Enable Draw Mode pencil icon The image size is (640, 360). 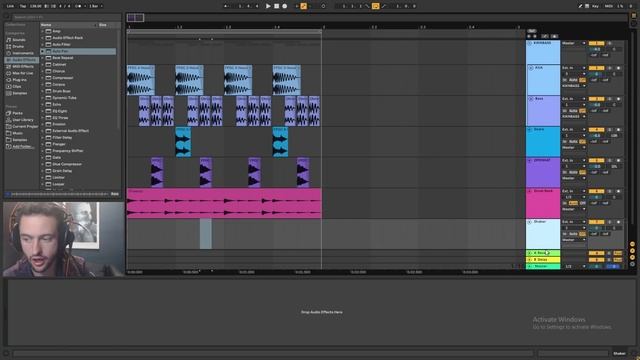click(580, 6)
